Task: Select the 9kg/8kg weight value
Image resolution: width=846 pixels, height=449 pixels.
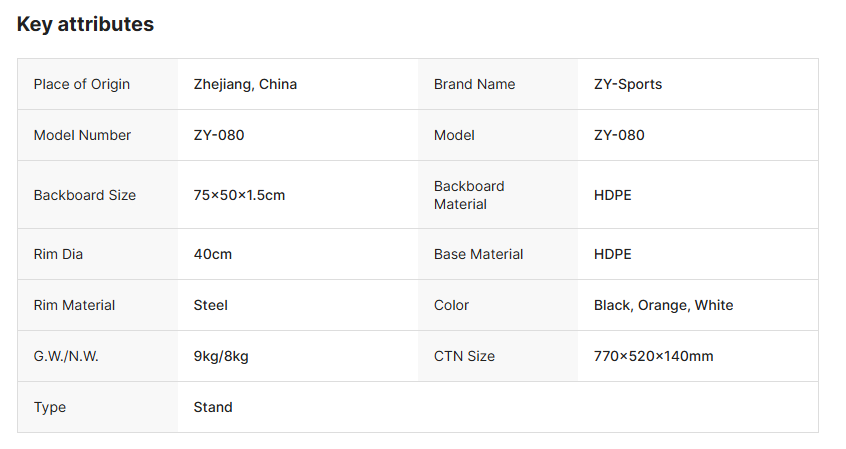Action: [x=221, y=356]
